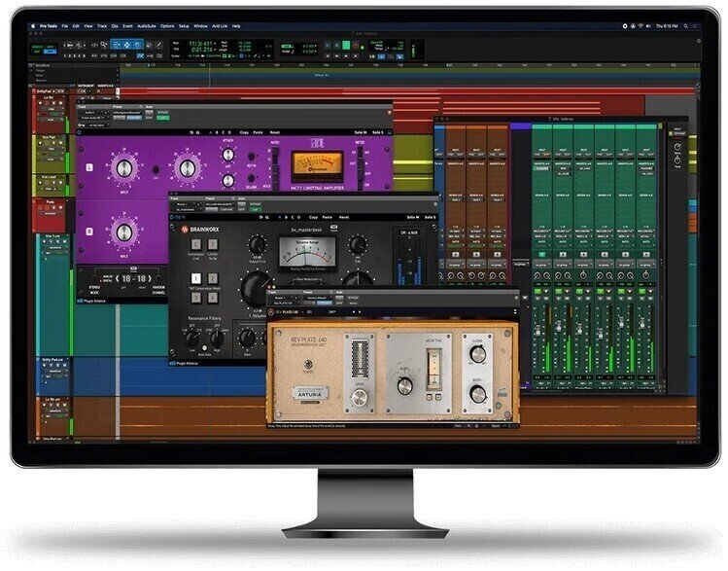This screenshot has width=728, height=571.
Task: Enable Grid edit mode
Action: (x=51, y=52)
